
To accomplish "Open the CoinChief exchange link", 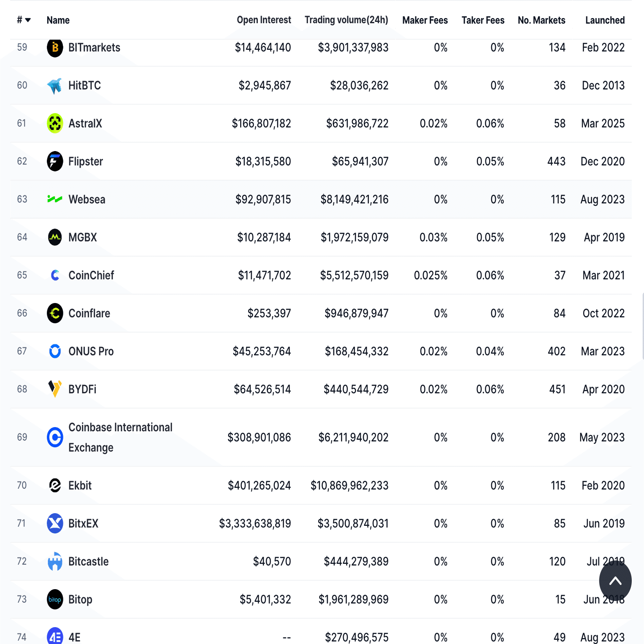I will [x=91, y=275].
